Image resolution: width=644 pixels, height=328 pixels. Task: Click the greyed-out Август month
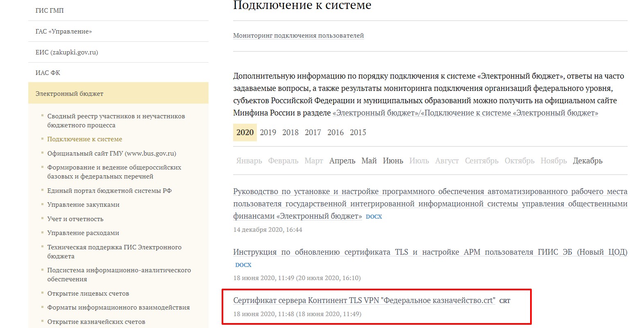(447, 161)
